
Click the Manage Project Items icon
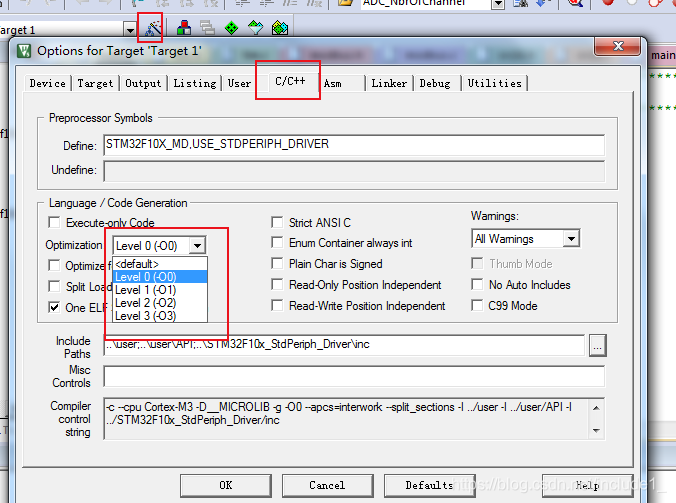tap(184, 28)
